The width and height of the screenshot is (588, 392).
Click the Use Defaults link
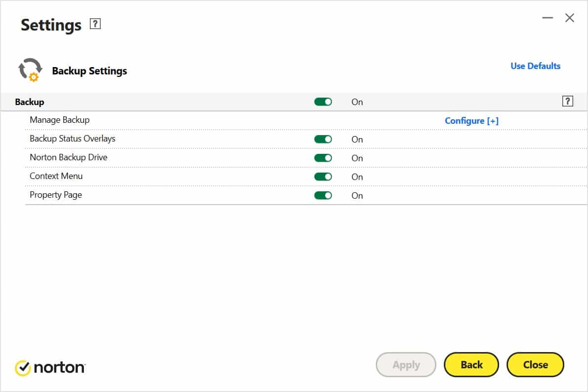tap(535, 66)
